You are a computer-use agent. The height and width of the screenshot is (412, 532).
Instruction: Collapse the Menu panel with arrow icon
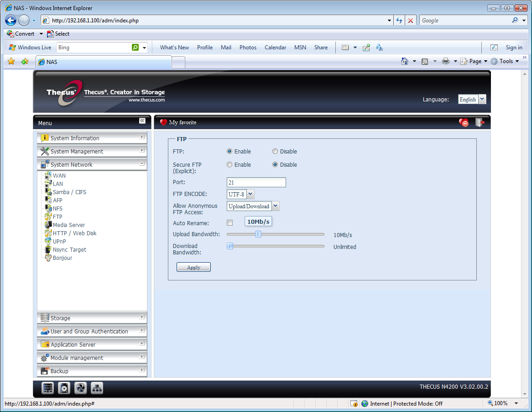click(x=142, y=121)
